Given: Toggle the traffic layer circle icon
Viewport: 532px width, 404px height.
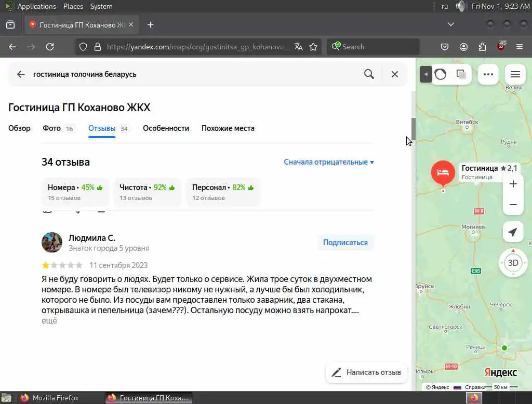Looking at the screenshot, I should tap(441, 74).
